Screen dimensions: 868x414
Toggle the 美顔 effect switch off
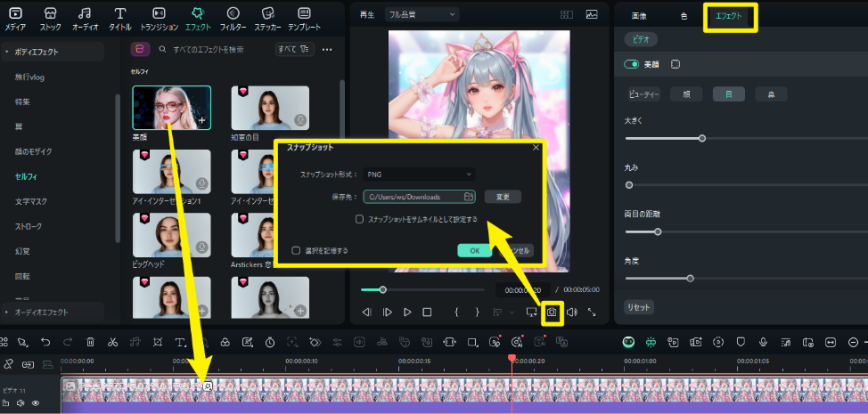632,64
